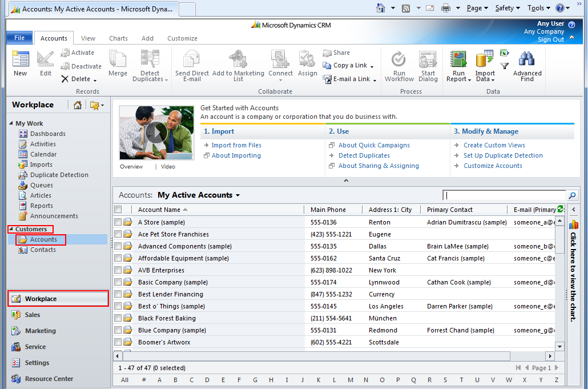Click the search magnifier icon
The image size is (588, 389).
tap(572, 195)
